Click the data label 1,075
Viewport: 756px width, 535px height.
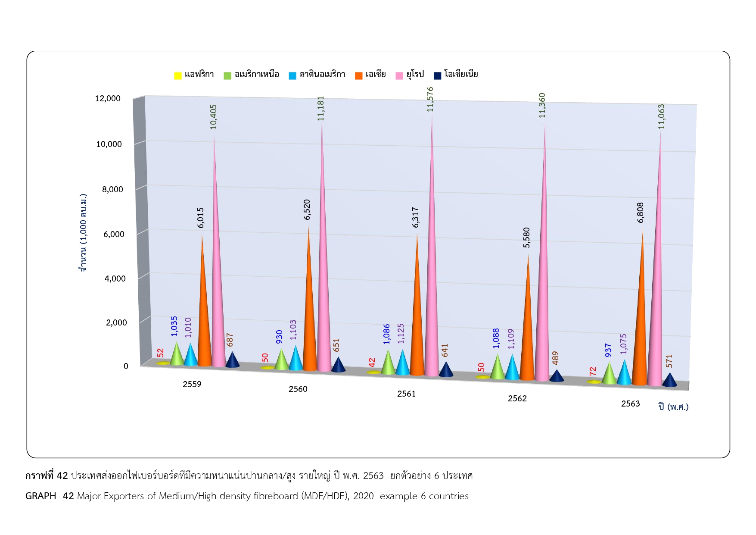624,344
